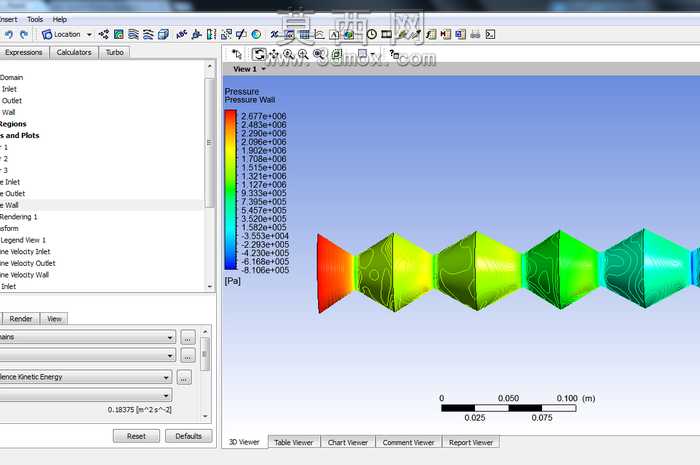
Task: Insert a Particle Track from toolbar
Action: [148, 34]
